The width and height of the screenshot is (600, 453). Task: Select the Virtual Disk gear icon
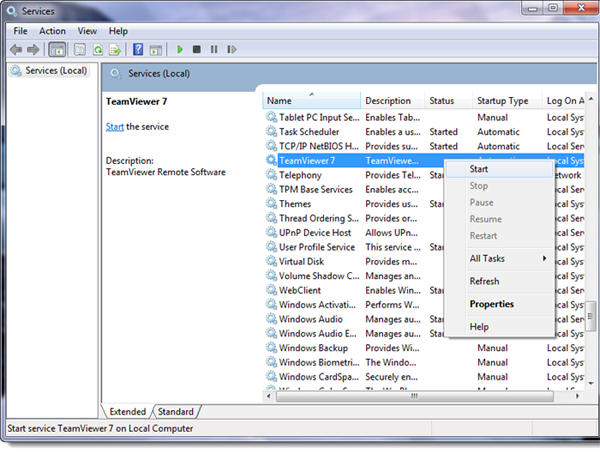click(271, 261)
